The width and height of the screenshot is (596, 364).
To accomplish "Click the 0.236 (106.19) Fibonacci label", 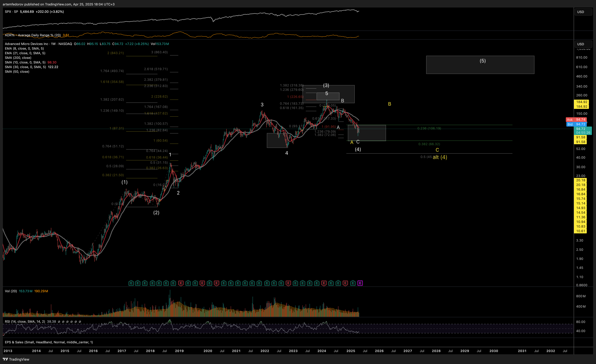I will click(429, 128).
